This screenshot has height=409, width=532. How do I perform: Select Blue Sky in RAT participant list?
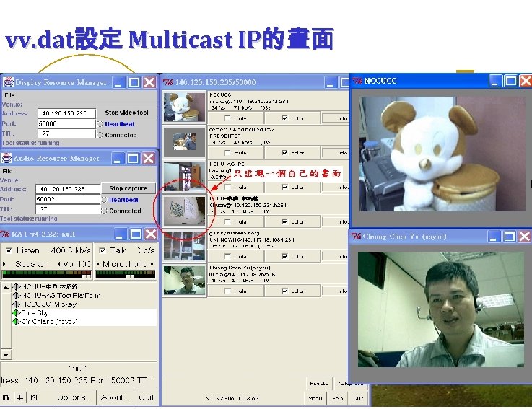click(34, 312)
